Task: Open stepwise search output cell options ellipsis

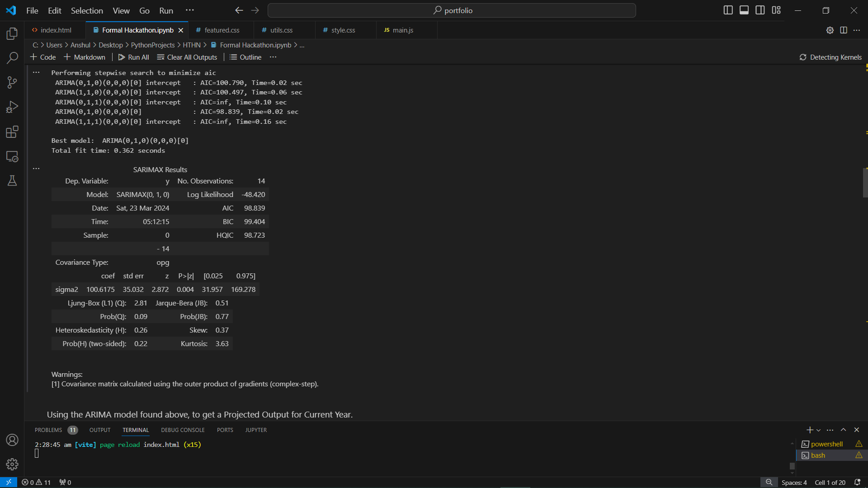Action: (36, 73)
